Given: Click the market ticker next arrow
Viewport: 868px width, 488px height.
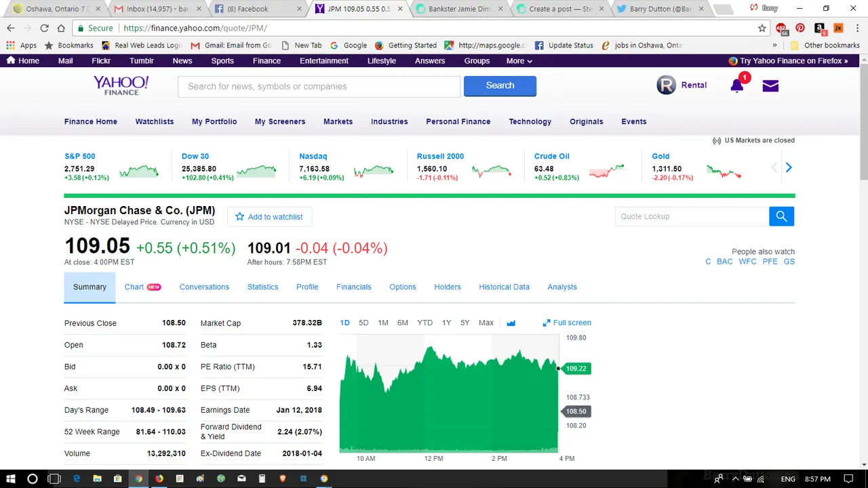Looking at the screenshot, I should tap(788, 167).
